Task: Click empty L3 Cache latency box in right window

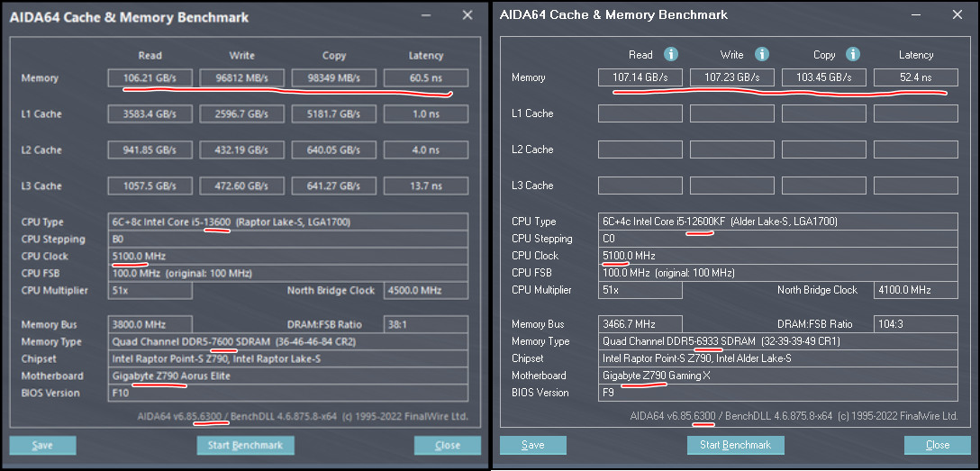Action: click(x=916, y=186)
